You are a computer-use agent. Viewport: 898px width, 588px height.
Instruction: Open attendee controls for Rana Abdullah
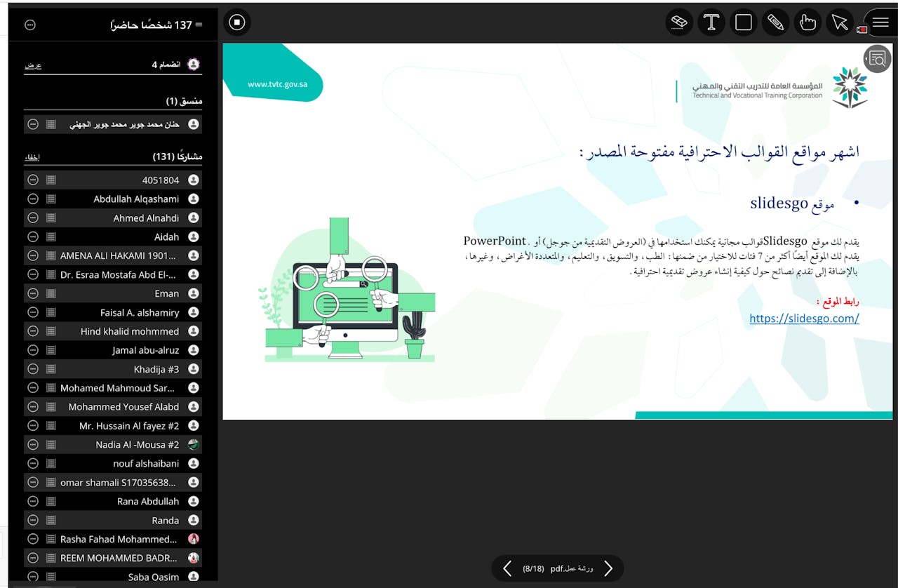click(x=32, y=502)
